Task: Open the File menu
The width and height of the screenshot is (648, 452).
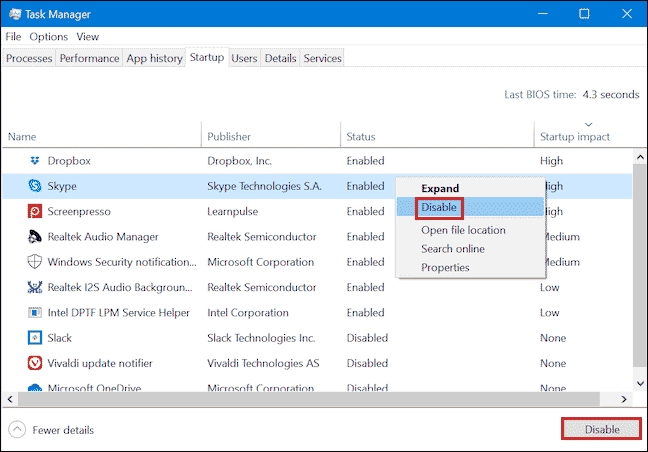Action: pos(13,37)
